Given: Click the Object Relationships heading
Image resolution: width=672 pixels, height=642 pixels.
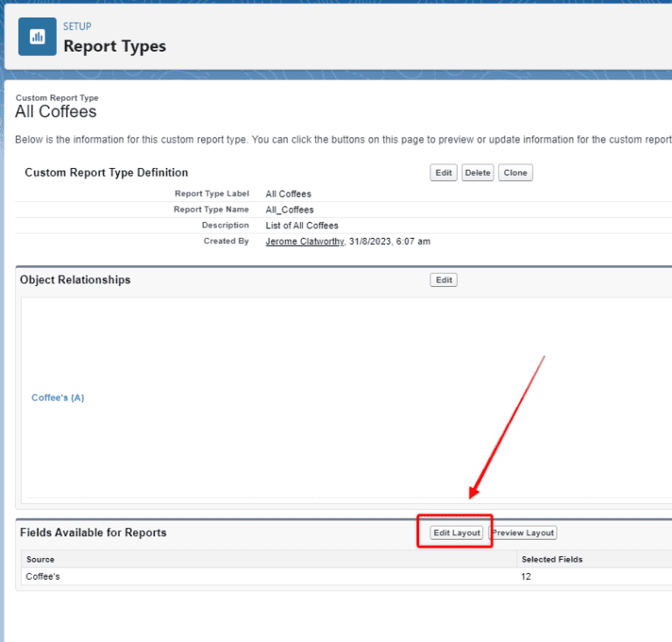Looking at the screenshot, I should click(75, 280).
